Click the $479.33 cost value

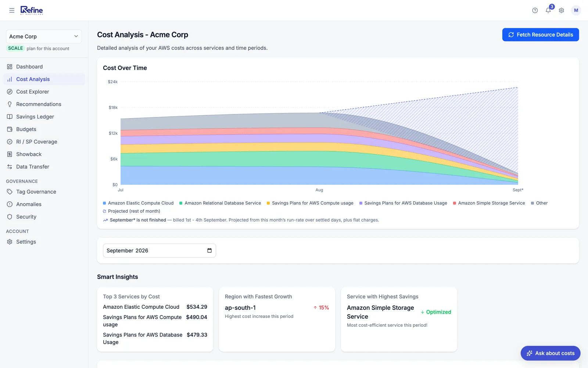click(197, 335)
